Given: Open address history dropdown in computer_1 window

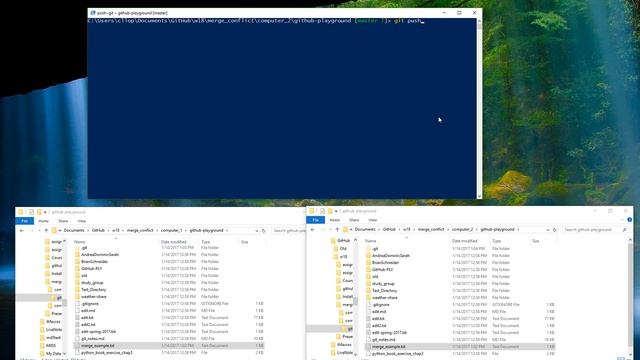Looking at the screenshot, I should (257, 231).
